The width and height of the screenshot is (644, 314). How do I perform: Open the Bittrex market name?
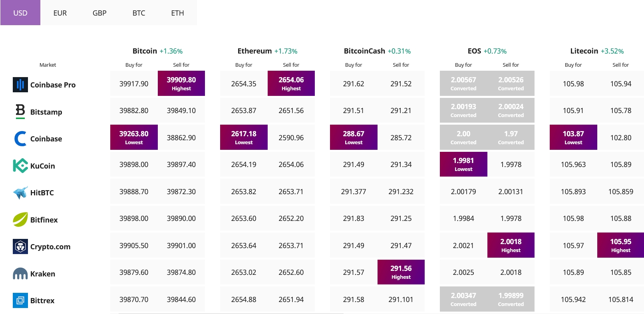[x=42, y=300]
